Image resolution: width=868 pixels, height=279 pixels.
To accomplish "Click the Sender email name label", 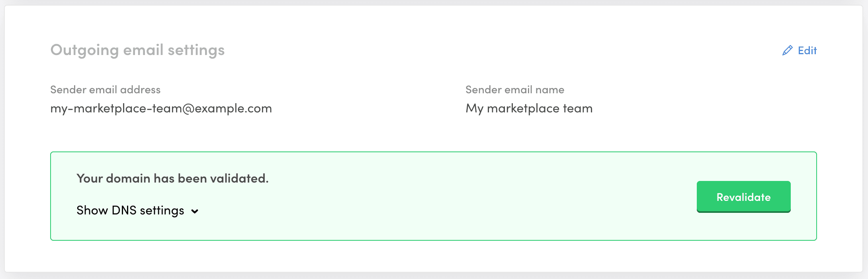I will click(x=514, y=90).
